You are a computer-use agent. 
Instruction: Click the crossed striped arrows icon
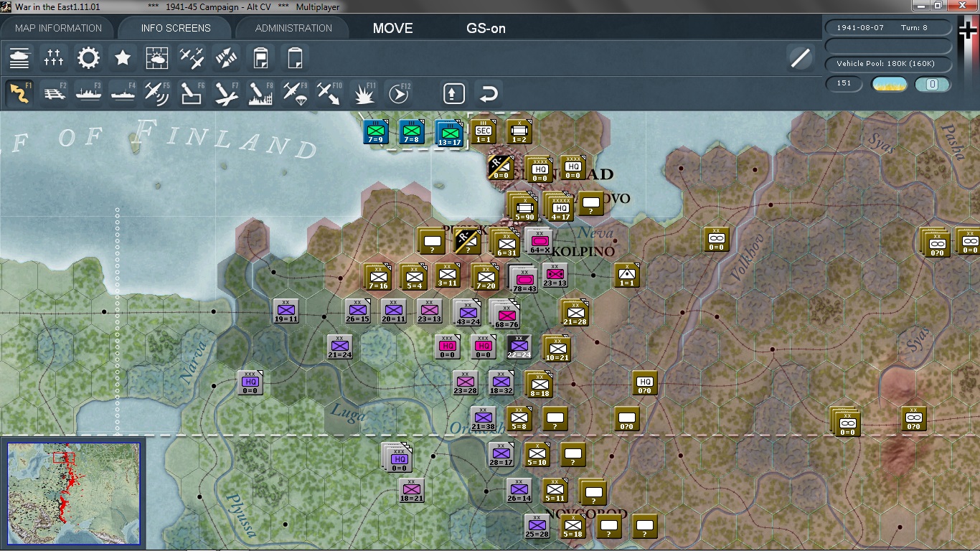(226, 57)
